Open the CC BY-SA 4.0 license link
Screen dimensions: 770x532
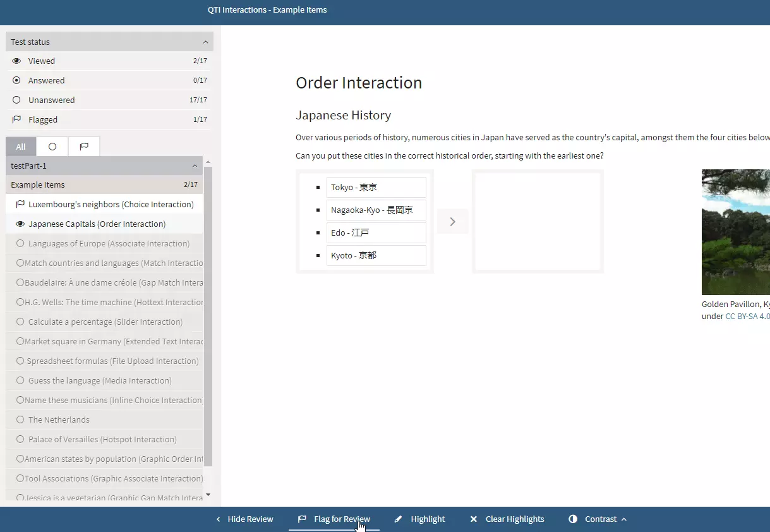747,316
